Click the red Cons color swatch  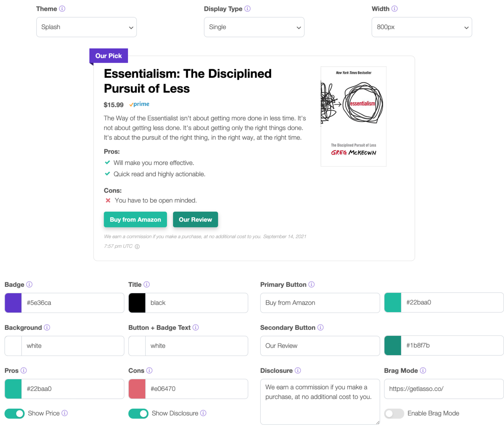137,389
